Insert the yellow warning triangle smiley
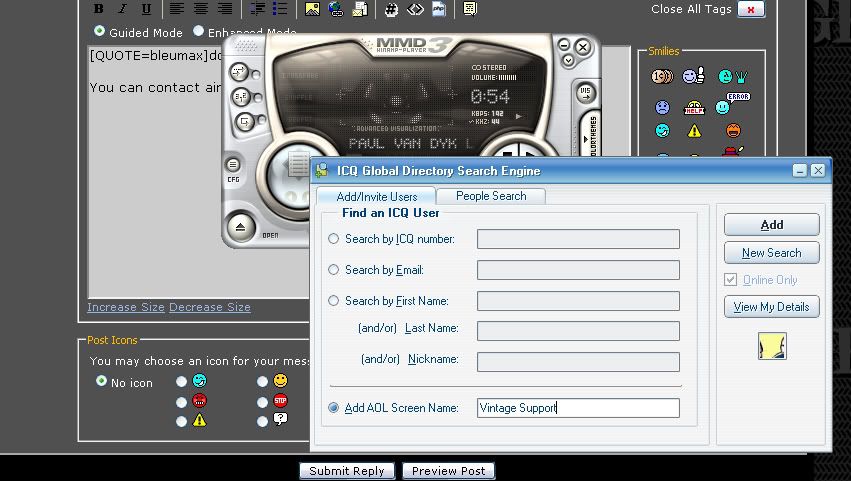 pos(694,131)
